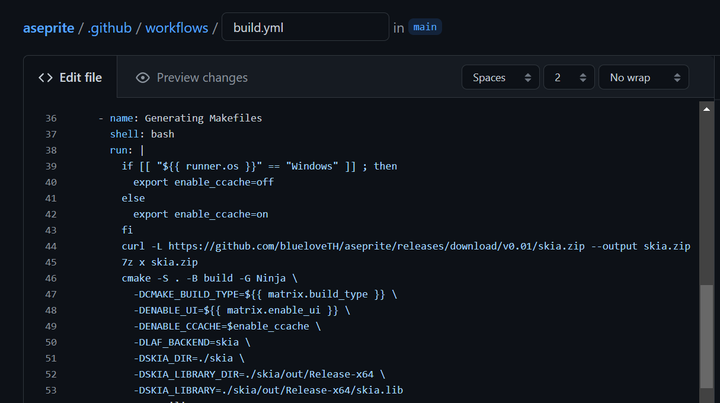Open the aseprite repository breadcrumb link
This screenshot has width=720, height=403.
(48, 27)
